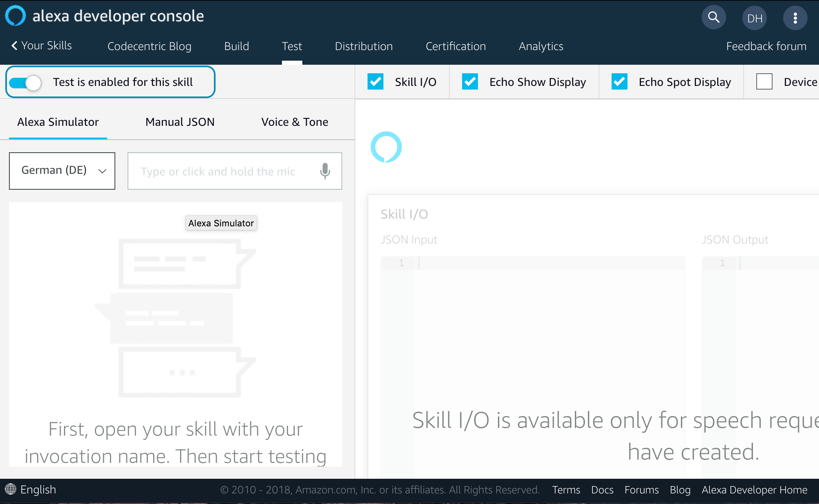Enable the Device checkbox
The height and width of the screenshot is (504, 819).
click(764, 82)
